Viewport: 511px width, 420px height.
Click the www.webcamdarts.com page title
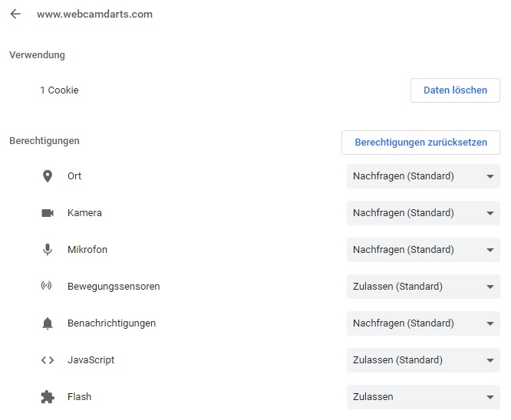pyautogui.click(x=94, y=14)
